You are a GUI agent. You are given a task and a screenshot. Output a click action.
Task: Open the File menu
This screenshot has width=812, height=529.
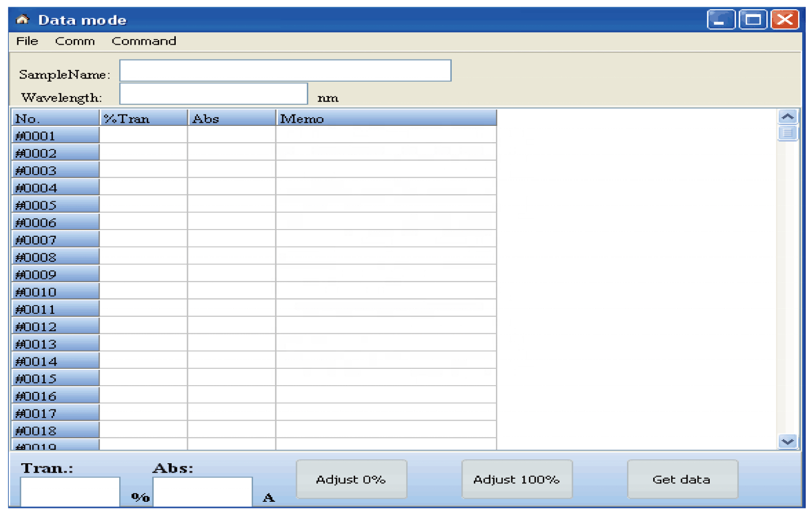[x=27, y=41]
